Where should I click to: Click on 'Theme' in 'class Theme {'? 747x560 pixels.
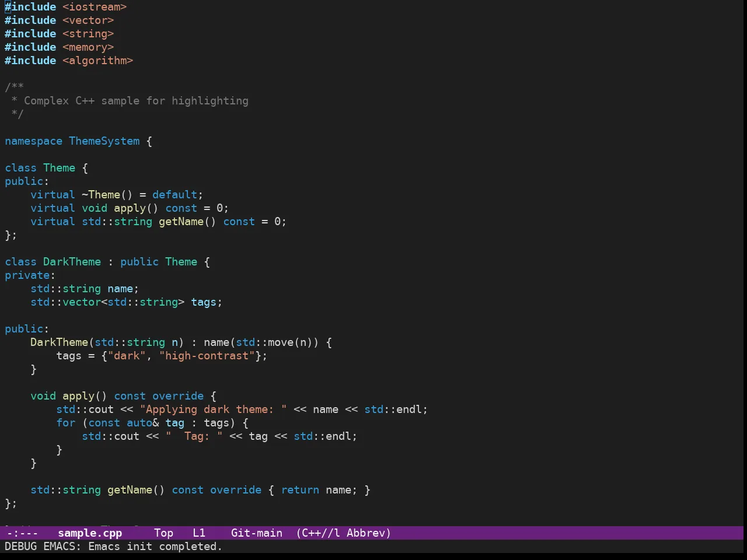coord(60,168)
